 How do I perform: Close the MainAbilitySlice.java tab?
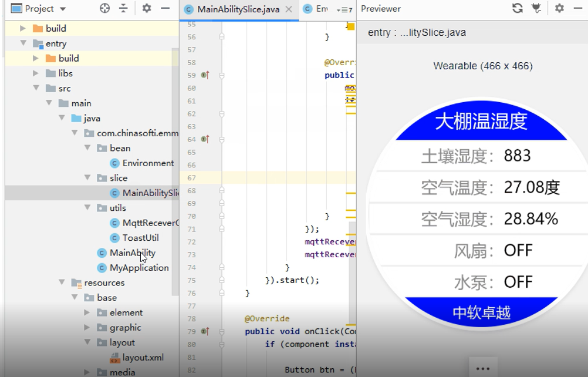[x=289, y=9]
